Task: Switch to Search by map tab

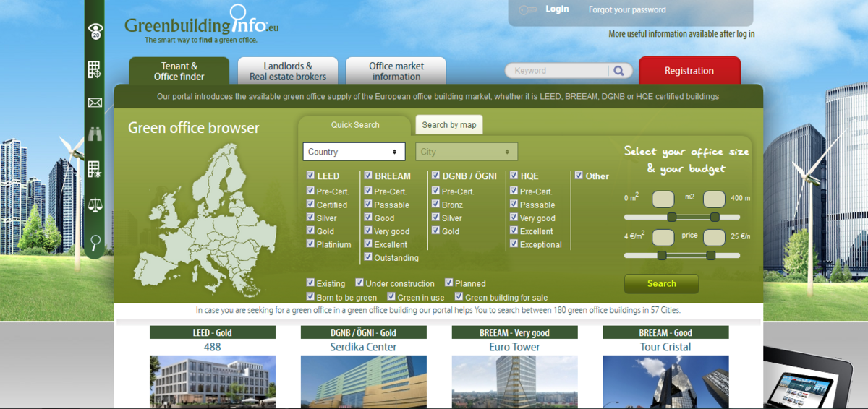Action: pos(448,125)
